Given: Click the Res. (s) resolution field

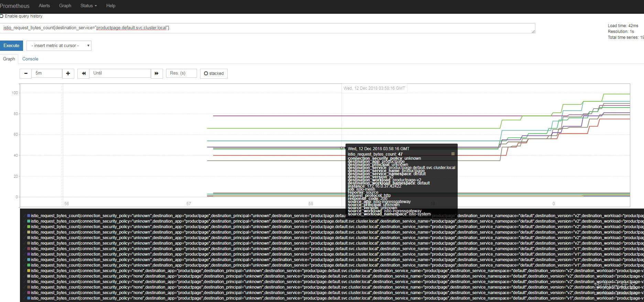Looking at the screenshot, I should tap(182, 73).
